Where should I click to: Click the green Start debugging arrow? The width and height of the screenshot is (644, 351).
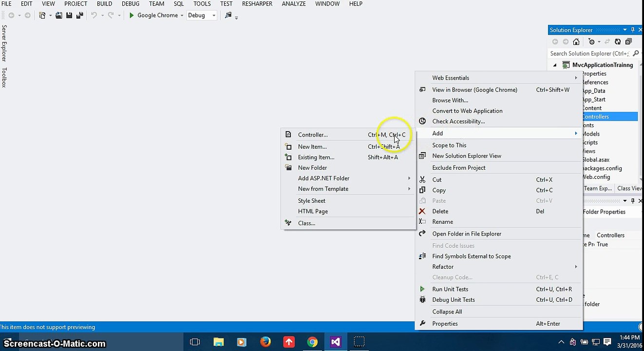coord(132,16)
